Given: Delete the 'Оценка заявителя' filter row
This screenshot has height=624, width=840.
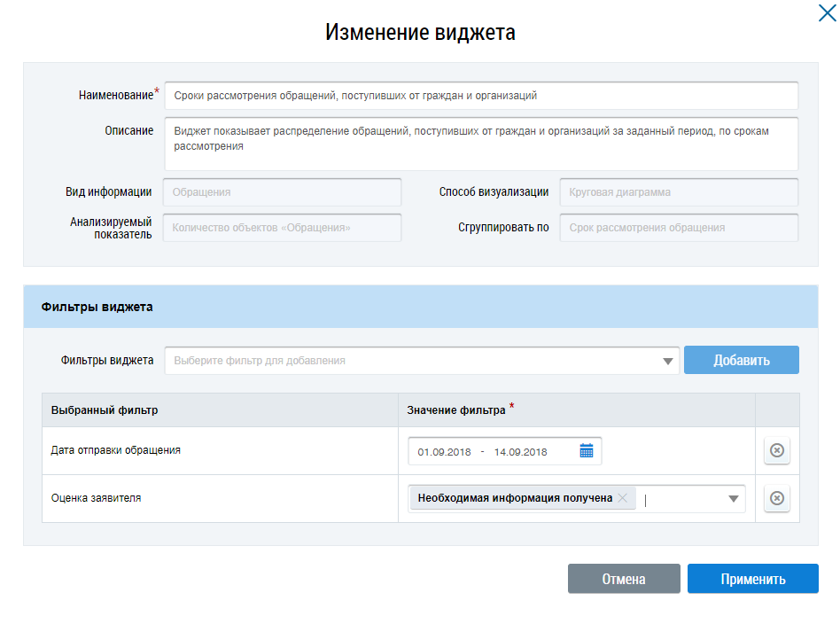Looking at the screenshot, I should tap(776, 498).
